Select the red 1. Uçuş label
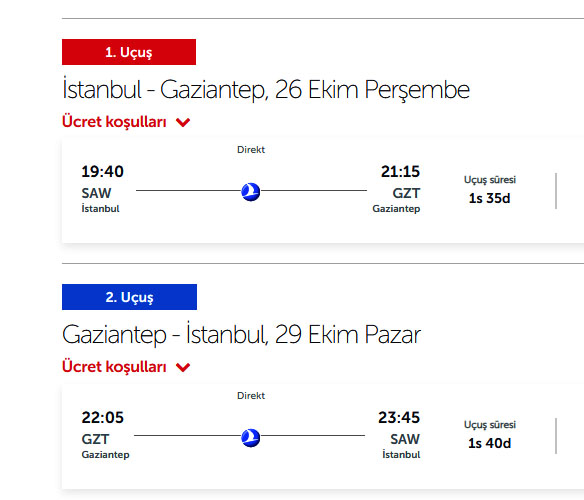Viewport: 584px width, 500px height. [129, 52]
